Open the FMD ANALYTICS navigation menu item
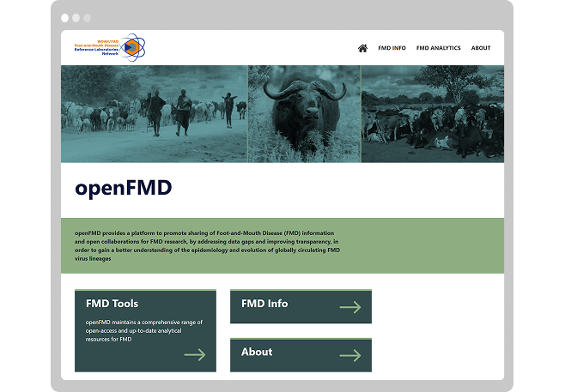565x392 pixels. tap(438, 48)
